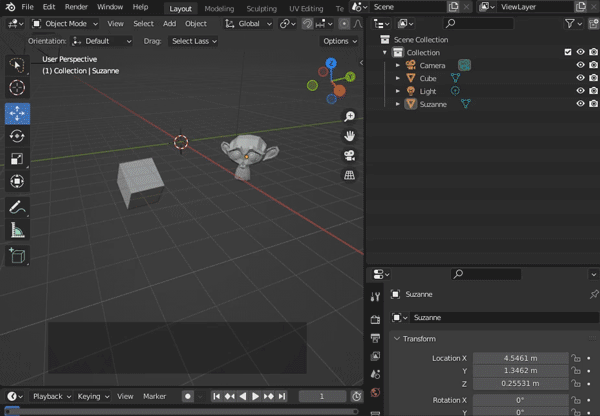Open Global transform orientation dropdown
The height and width of the screenshot is (416, 600).
point(248,24)
